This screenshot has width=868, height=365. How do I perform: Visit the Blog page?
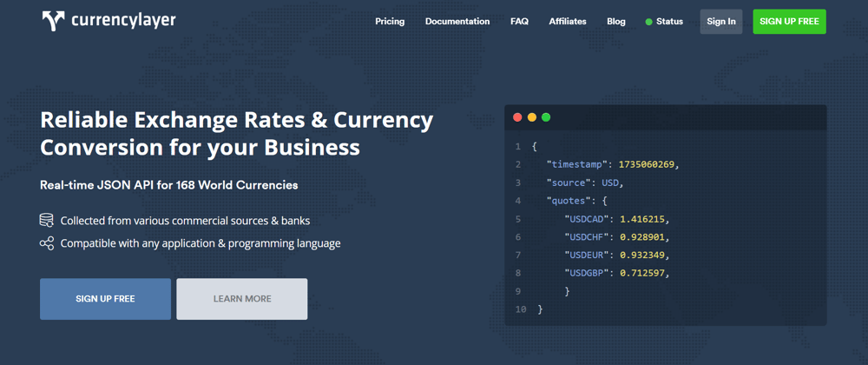tap(616, 22)
